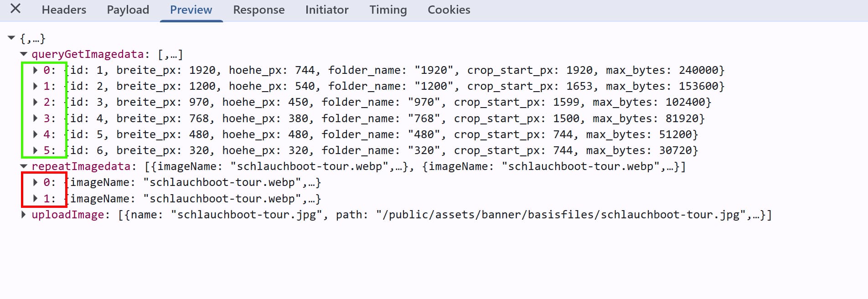Expand the uploadImage array

[24, 215]
